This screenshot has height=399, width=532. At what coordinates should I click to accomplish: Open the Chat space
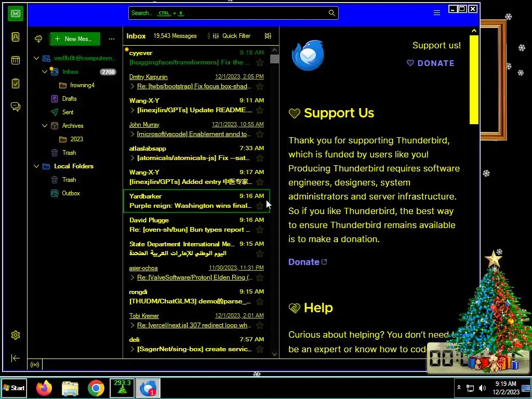pos(15,107)
